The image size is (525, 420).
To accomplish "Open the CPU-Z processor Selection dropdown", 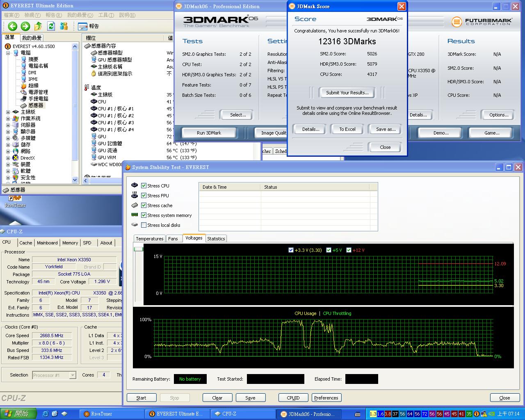I will [x=73, y=375].
